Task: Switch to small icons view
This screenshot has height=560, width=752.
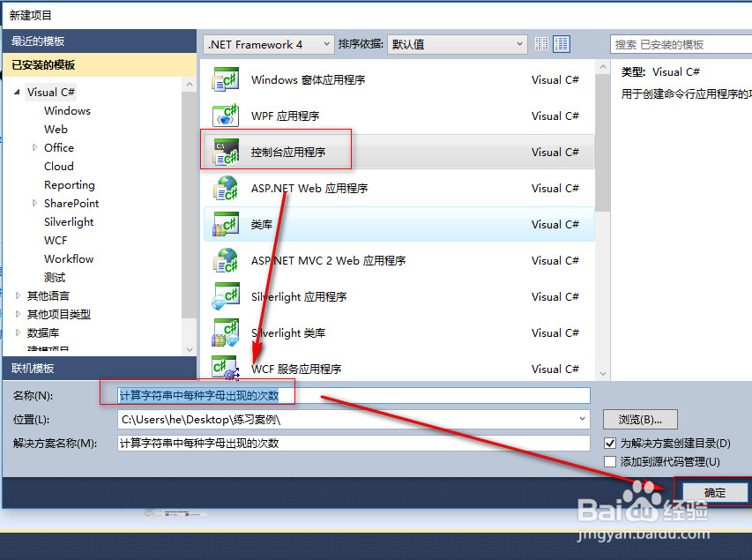Action: click(541, 44)
